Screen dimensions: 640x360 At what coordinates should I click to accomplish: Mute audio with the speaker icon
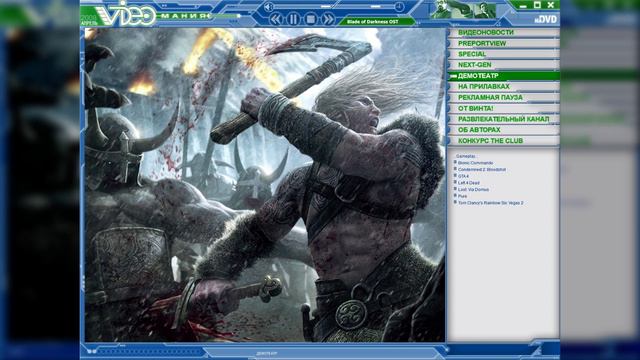coord(268,7)
